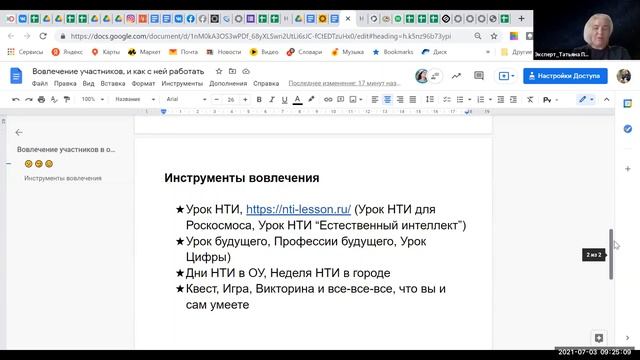The height and width of the screenshot is (360, 640).
Task: Select the paint format tool
Action: (x=67, y=100)
